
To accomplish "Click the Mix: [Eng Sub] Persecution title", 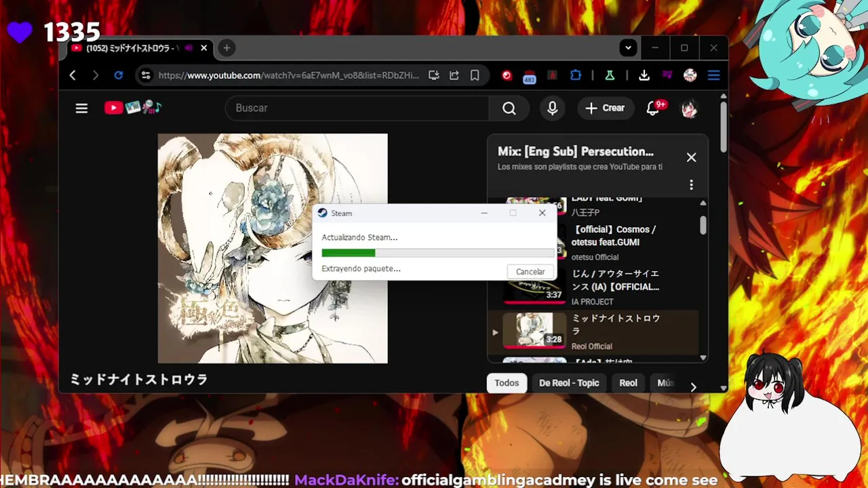I will pos(576,152).
